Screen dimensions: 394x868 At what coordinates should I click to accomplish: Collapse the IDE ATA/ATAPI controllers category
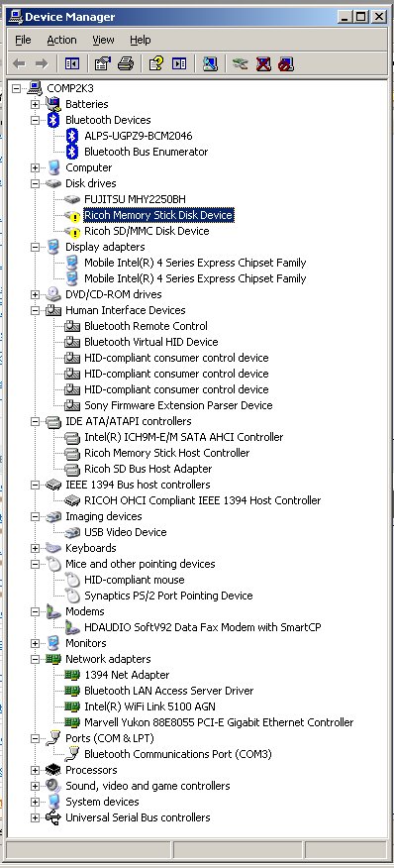click(x=35, y=422)
